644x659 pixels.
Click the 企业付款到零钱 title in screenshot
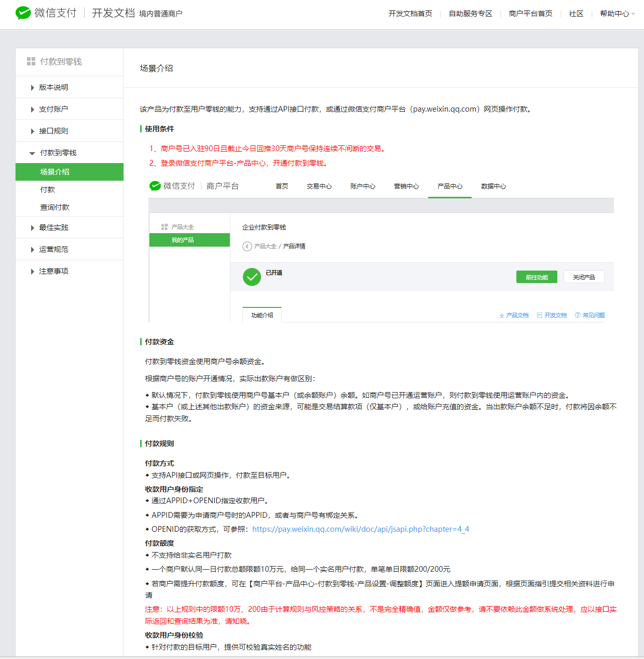[264, 227]
